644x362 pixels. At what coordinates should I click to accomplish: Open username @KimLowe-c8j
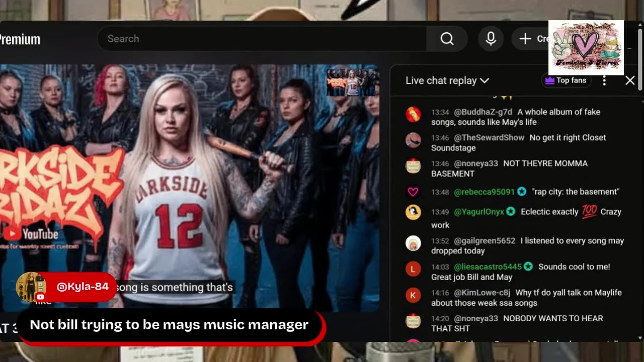pyautogui.click(x=482, y=292)
